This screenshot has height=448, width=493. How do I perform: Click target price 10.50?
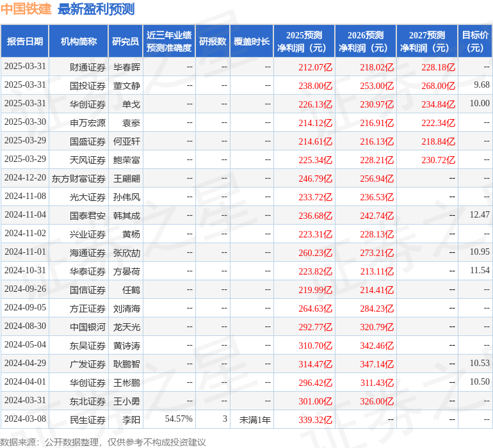pos(480,381)
